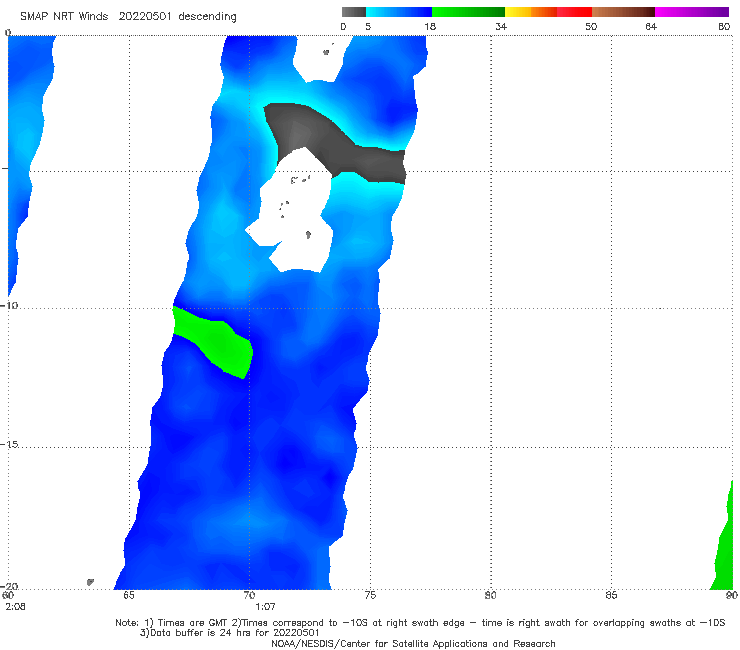Click the latitude label '-20'
This screenshot has width=740, height=650.
coord(9,586)
